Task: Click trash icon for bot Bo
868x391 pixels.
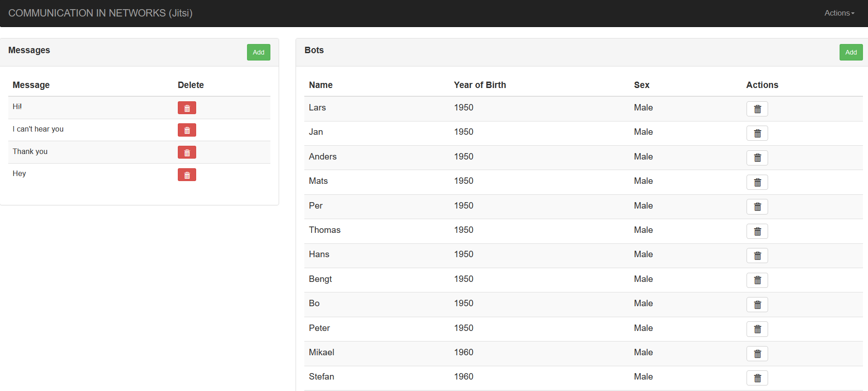Action: pyautogui.click(x=757, y=305)
